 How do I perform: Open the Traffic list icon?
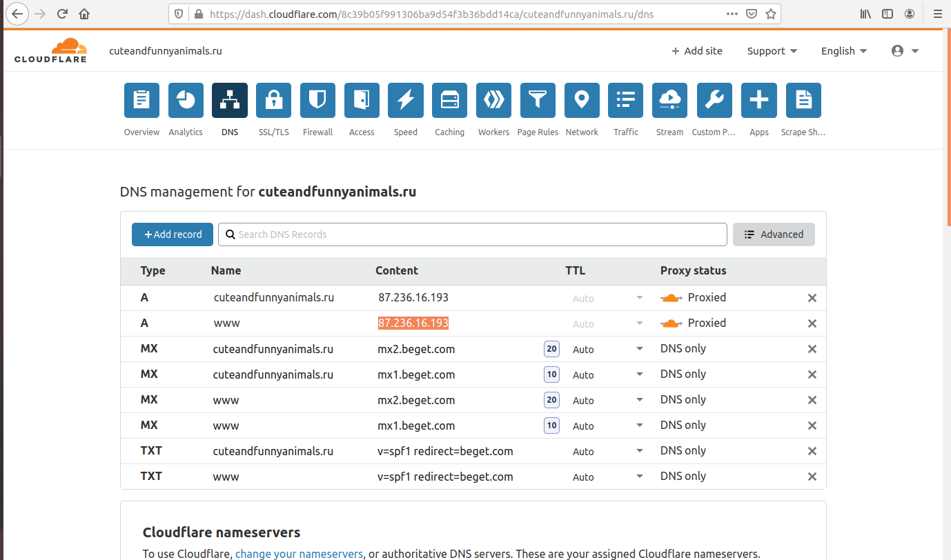[x=626, y=101]
